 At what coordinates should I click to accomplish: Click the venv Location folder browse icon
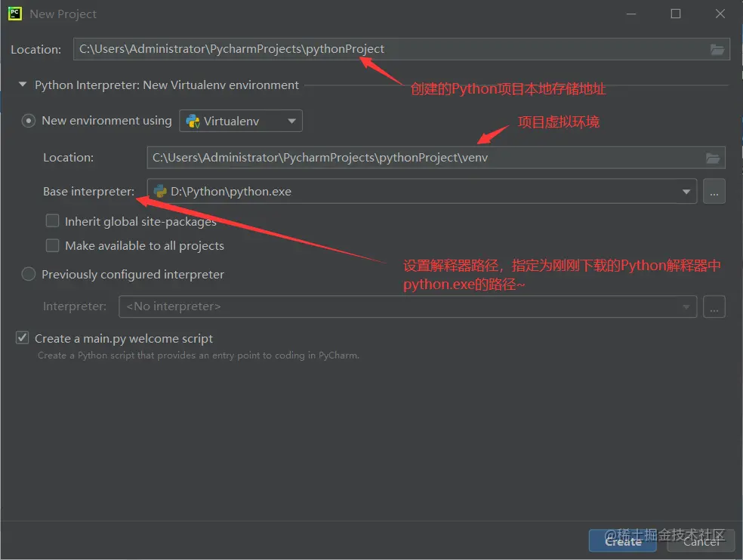pyautogui.click(x=713, y=158)
